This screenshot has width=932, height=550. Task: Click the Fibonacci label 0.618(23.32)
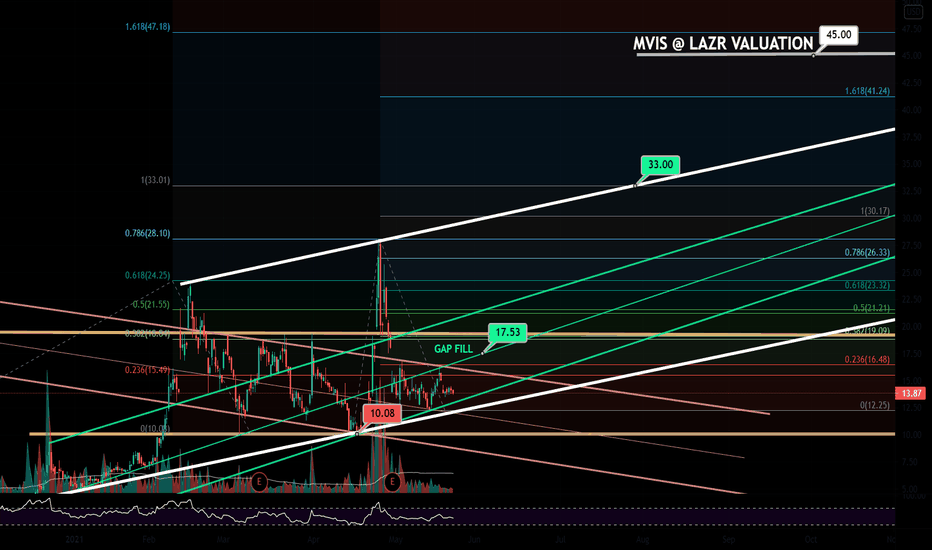(x=867, y=285)
